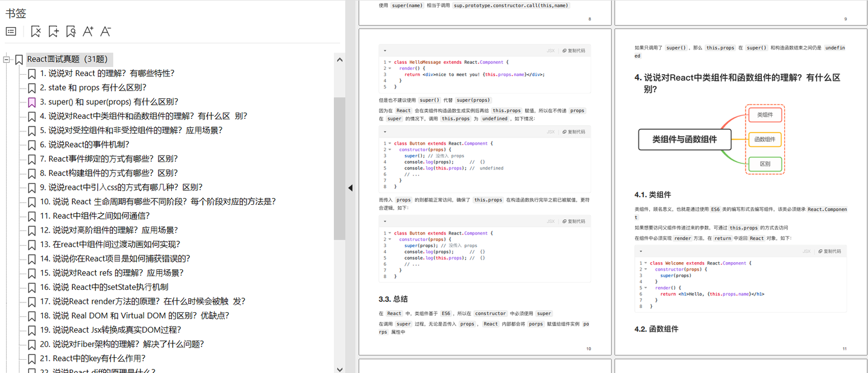Collapse the React面试真题 root bookmark

click(7, 59)
